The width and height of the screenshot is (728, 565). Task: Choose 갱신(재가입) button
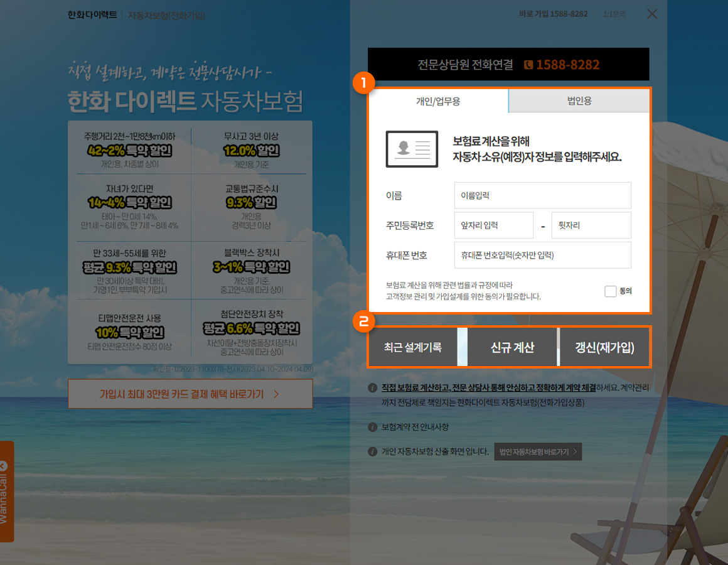[604, 347]
